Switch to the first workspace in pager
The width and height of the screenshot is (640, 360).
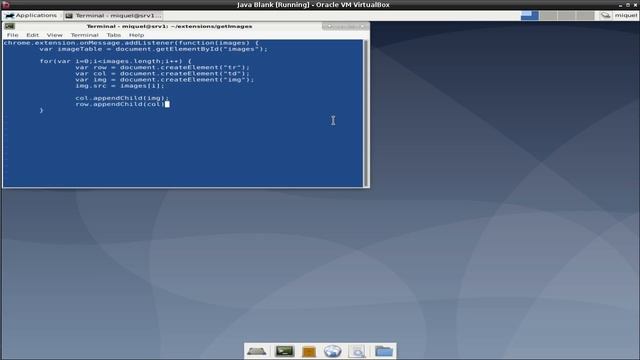(529, 16)
